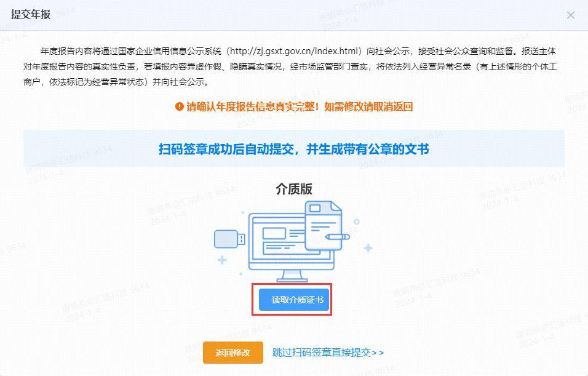Click the 介质版 heading
This screenshot has height=376, width=588.
click(293, 189)
